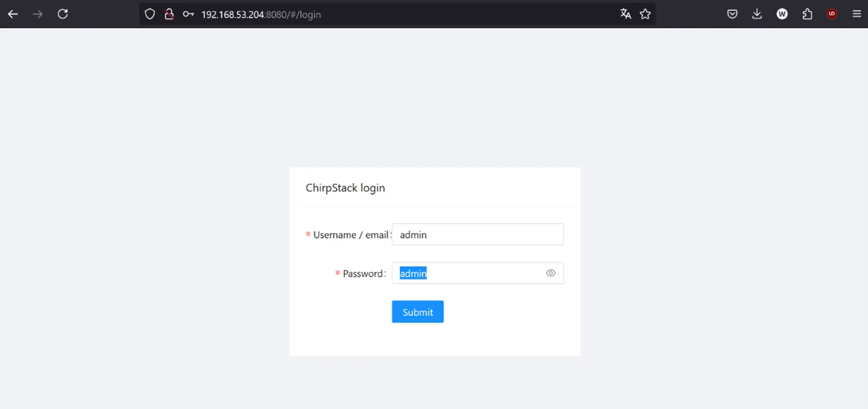This screenshot has width=868, height=409.
Task: Click the round W extension icon
Action: tap(782, 14)
